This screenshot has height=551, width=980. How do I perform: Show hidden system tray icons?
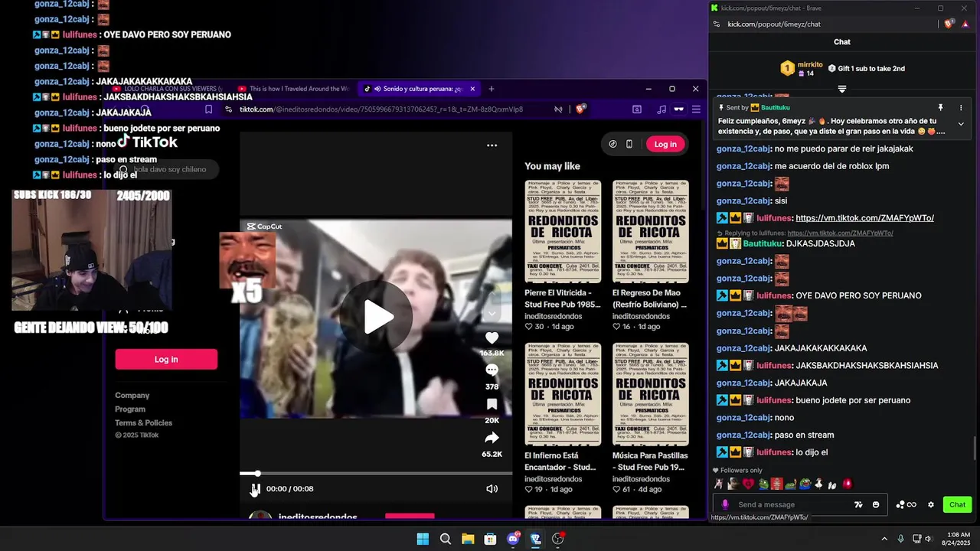pos(884,539)
